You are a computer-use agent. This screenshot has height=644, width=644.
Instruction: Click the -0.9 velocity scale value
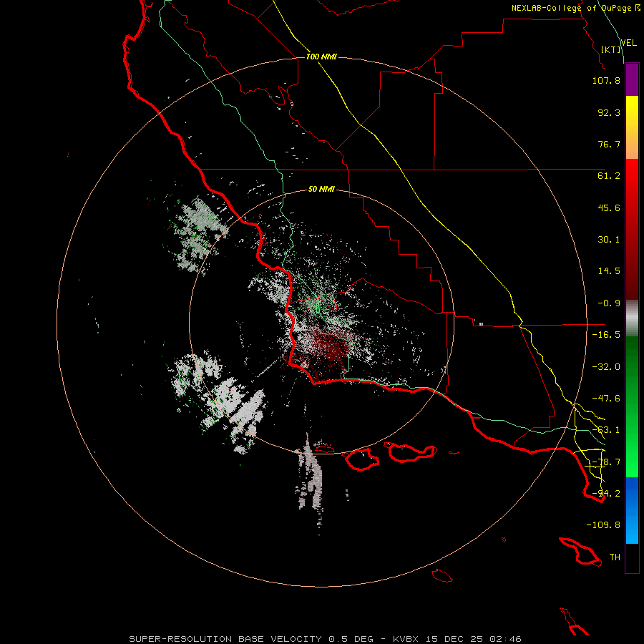(609, 303)
